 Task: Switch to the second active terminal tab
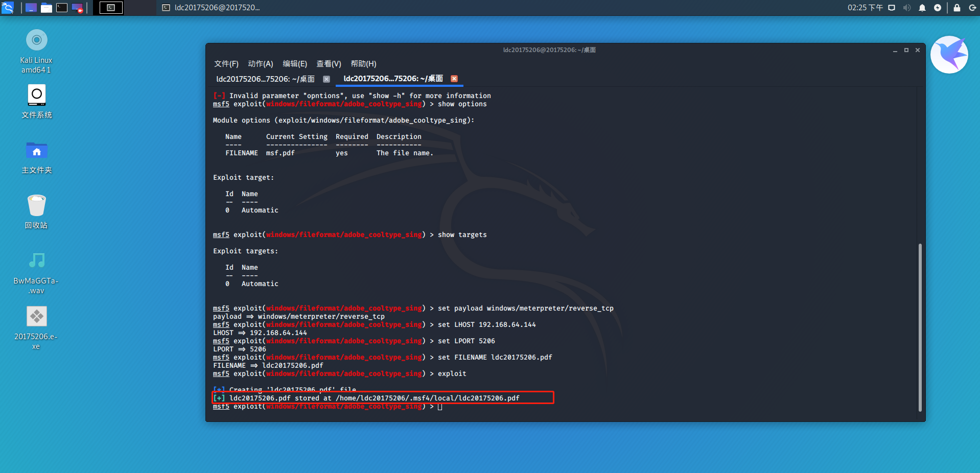pos(393,79)
